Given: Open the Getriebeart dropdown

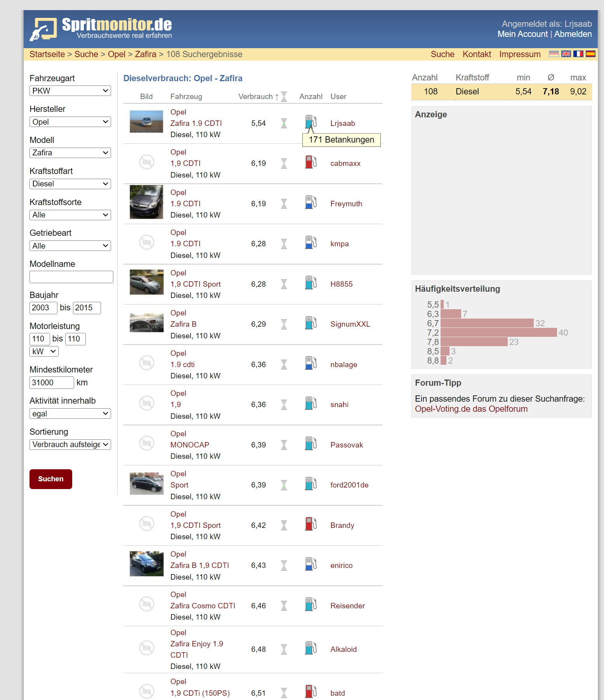Looking at the screenshot, I should coord(70,246).
